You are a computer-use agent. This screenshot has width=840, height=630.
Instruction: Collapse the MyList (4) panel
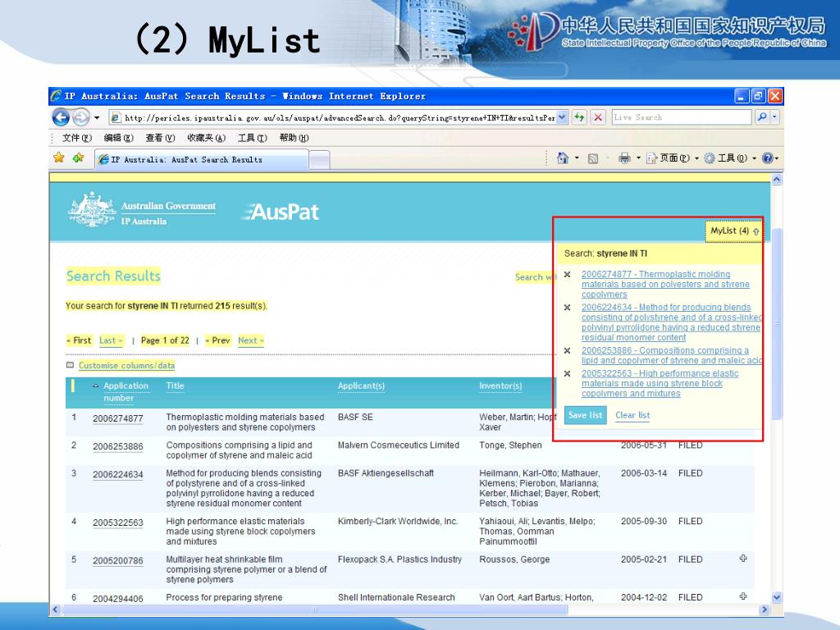point(734,231)
